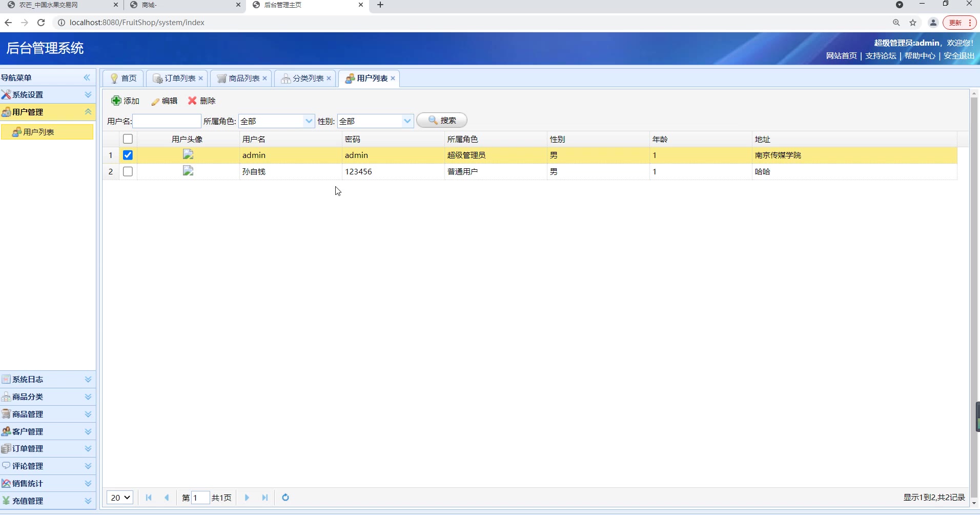
Task: Collapse the navigation menu panel
Action: [87, 77]
